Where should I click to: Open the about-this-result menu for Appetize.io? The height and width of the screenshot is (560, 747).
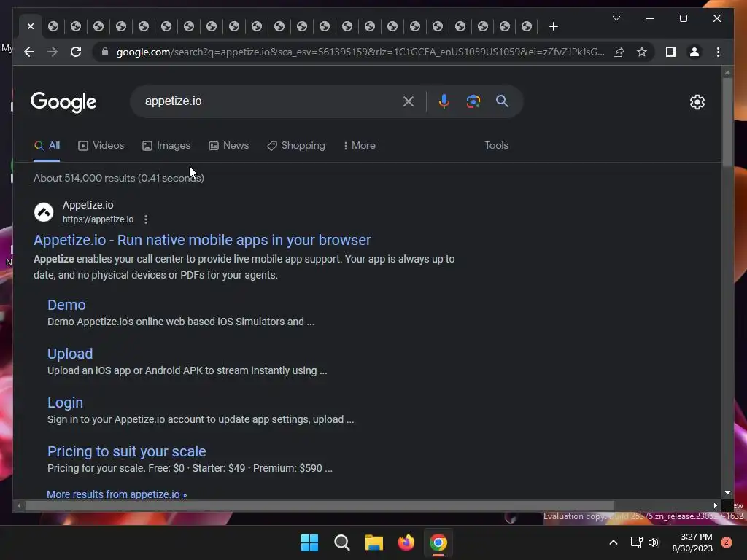pos(146,219)
